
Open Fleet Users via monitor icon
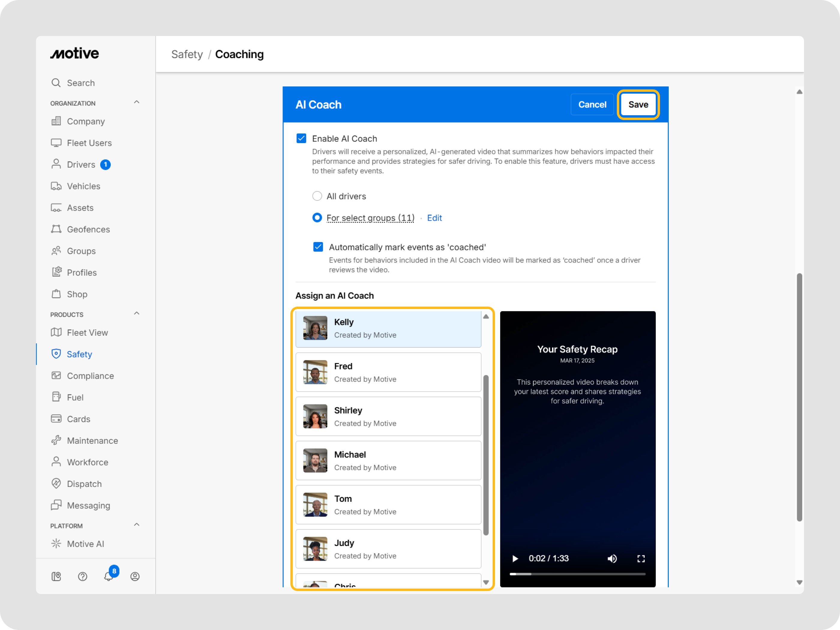(56, 143)
